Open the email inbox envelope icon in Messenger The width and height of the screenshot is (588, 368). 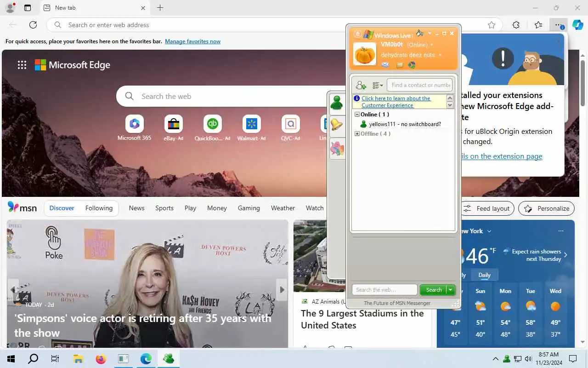(x=385, y=65)
